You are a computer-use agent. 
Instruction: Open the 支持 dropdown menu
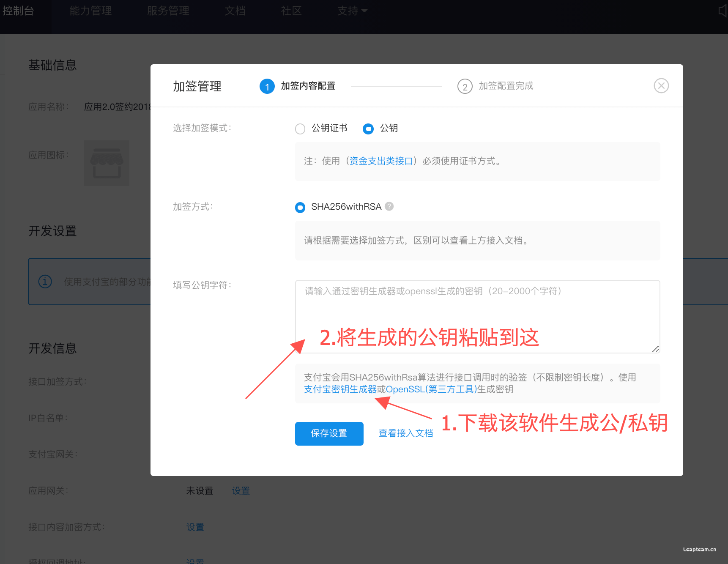point(352,11)
